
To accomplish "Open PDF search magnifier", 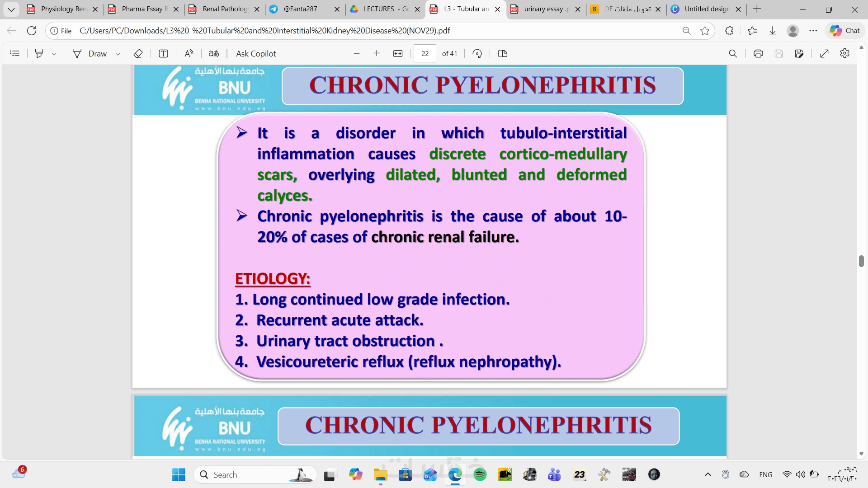I will point(733,53).
